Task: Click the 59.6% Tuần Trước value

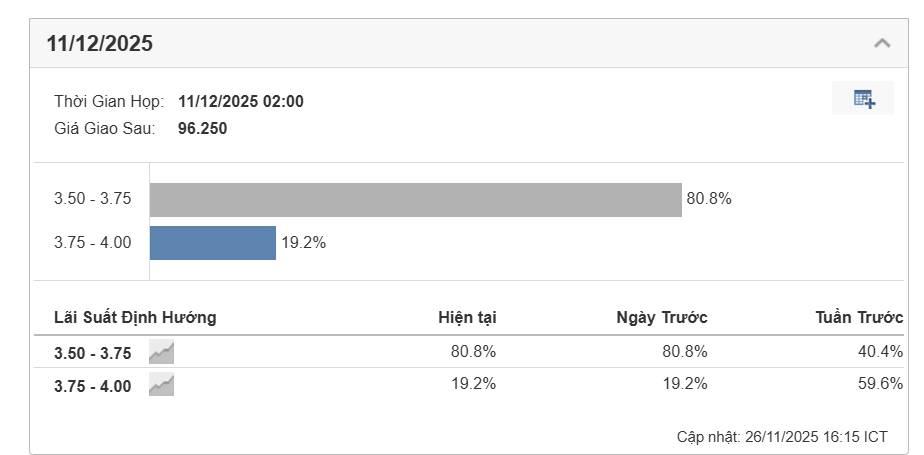Action: (x=880, y=384)
